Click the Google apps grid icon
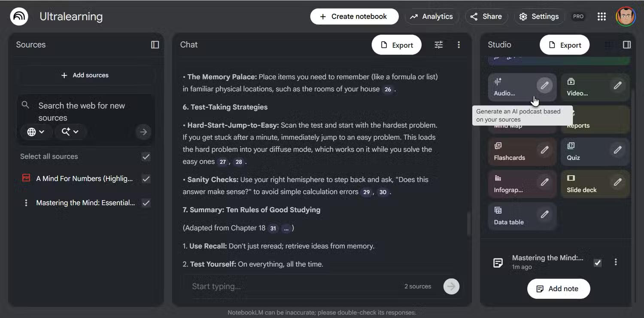This screenshot has width=644, height=318. [x=601, y=16]
